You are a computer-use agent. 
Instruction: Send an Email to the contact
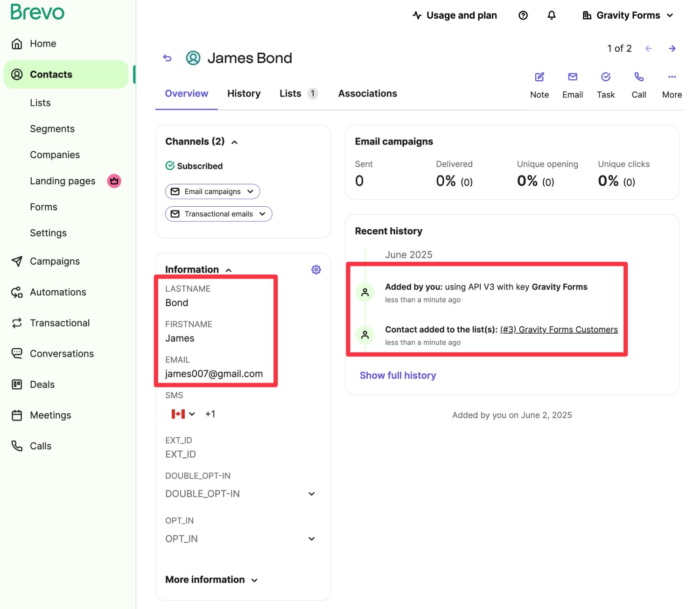click(x=573, y=85)
